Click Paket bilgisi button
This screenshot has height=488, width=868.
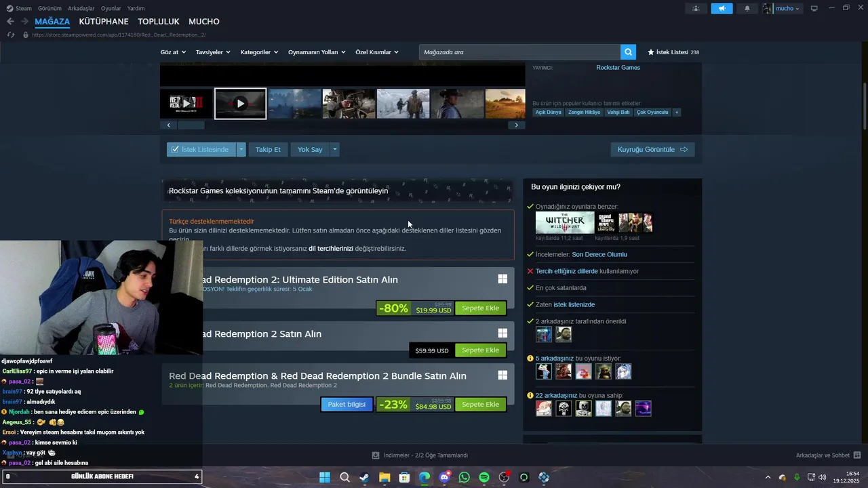point(347,405)
